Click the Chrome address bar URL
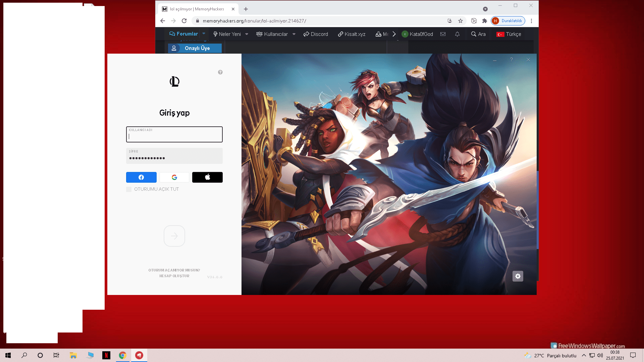Screen dimensions: 644x362 [254, 21]
